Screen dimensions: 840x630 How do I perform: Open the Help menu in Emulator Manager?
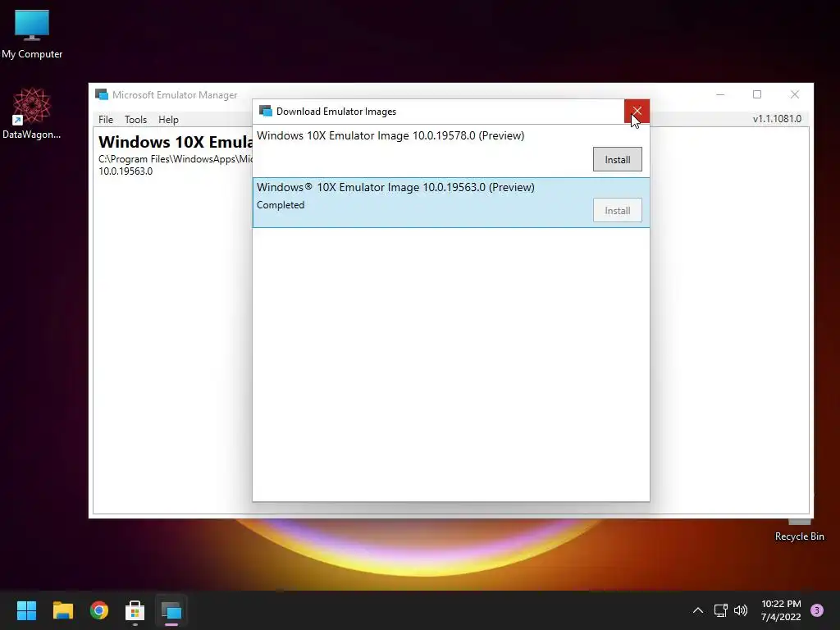pos(168,120)
